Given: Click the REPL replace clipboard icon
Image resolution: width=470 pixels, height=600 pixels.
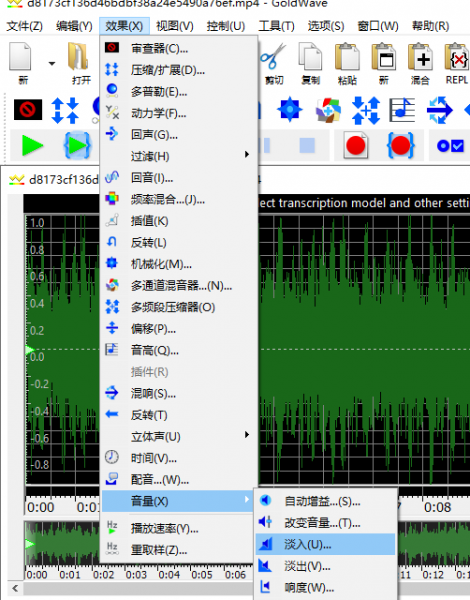Looking at the screenshot, I should point(457,57).
